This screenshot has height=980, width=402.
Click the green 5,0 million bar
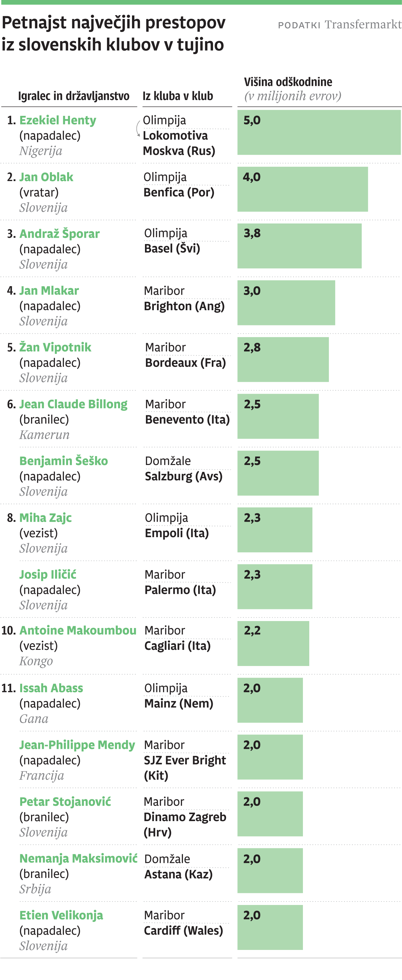pyautogui.click(x=319, y=132)
